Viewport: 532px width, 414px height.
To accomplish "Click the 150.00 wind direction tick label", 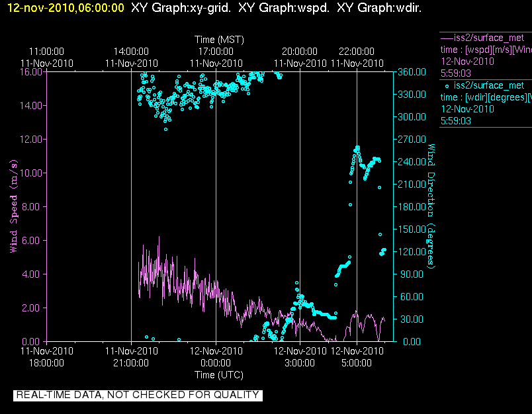I will 412,229.
